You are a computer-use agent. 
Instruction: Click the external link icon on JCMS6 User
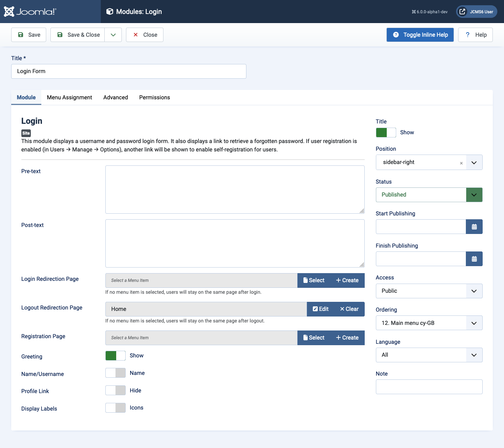[x=462, y=12]
